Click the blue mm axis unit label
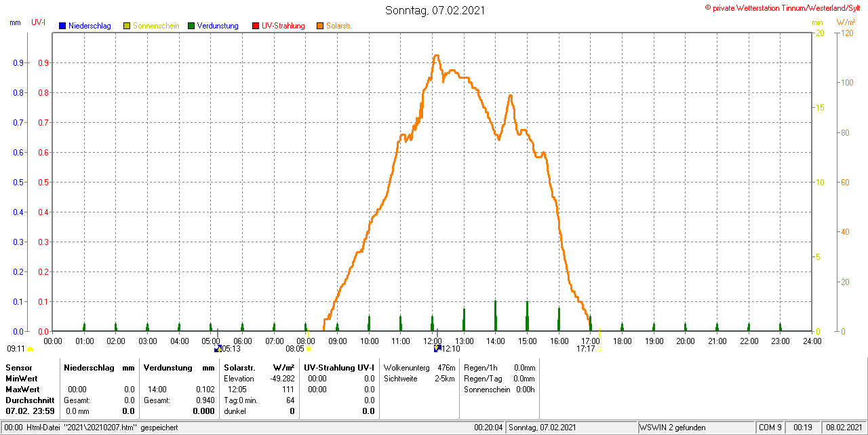The width and height of the screenshot is (868, 435). click(x=16, y=22)
